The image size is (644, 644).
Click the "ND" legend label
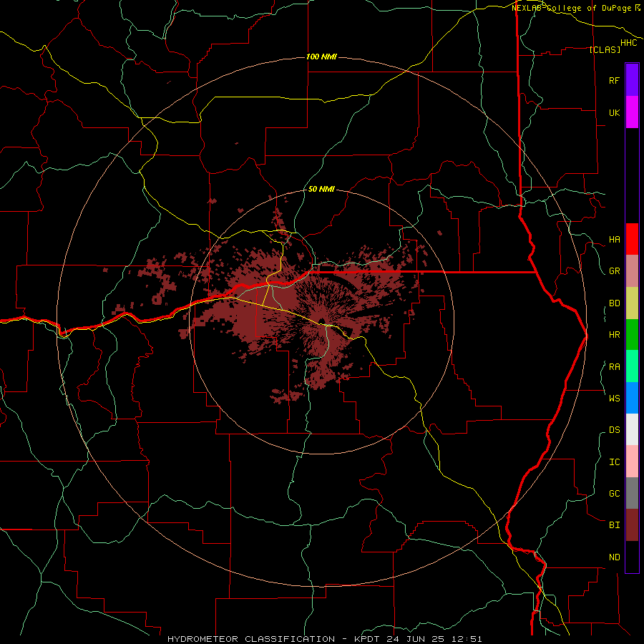pyautogui.click(x=614, y=557)
